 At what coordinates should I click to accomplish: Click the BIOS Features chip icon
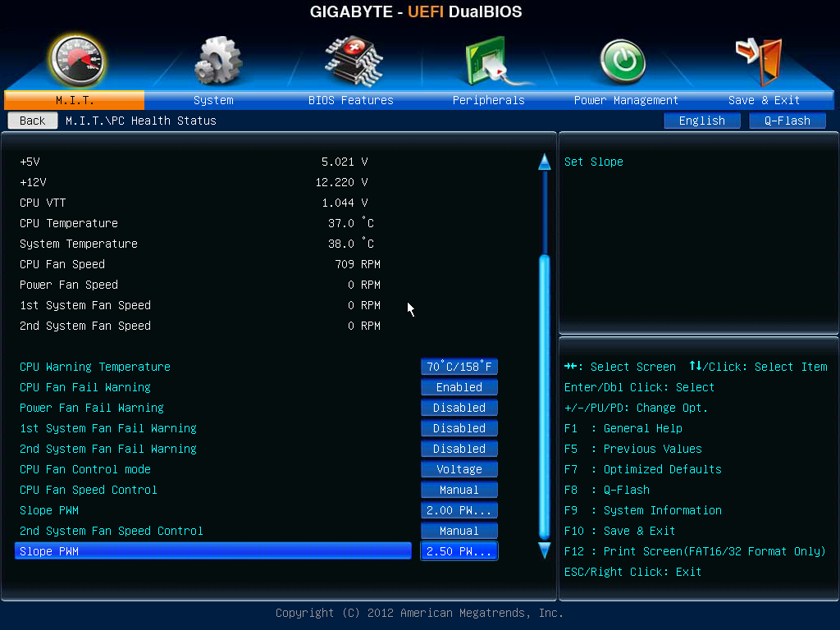click(354, 61)
